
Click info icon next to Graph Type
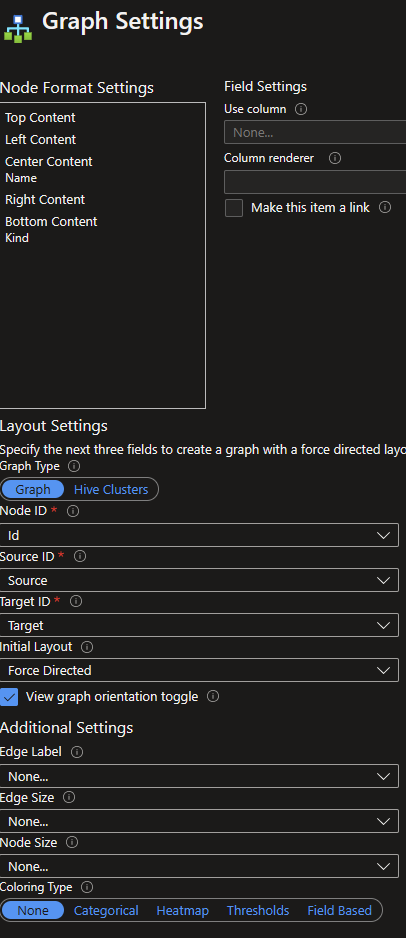[x=74, y=465]
